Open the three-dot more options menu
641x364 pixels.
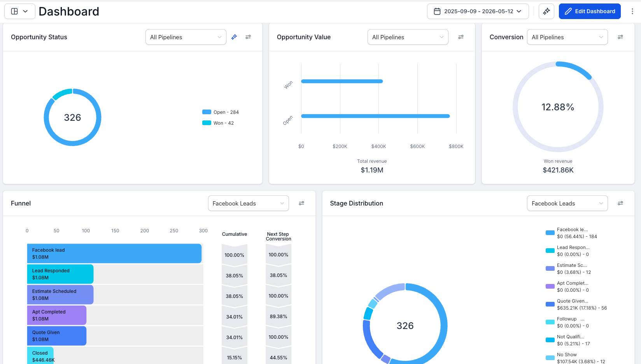pyautogui.click(x=632, y=11)
